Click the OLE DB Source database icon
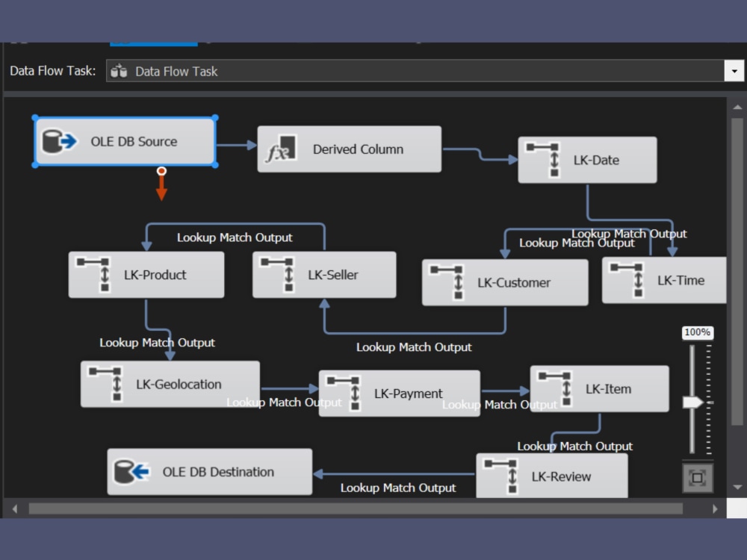This screenshot has width=747, height=560. 60,141
